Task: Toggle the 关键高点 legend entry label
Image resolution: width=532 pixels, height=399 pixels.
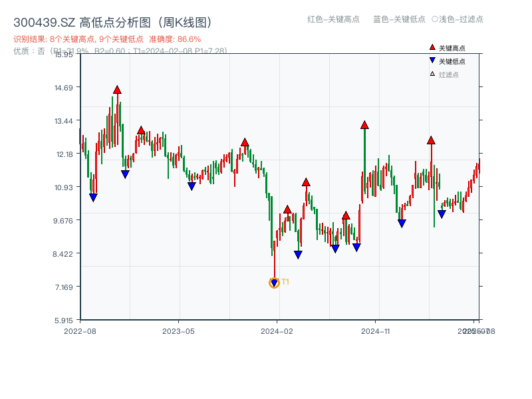Action: point(452,48)
